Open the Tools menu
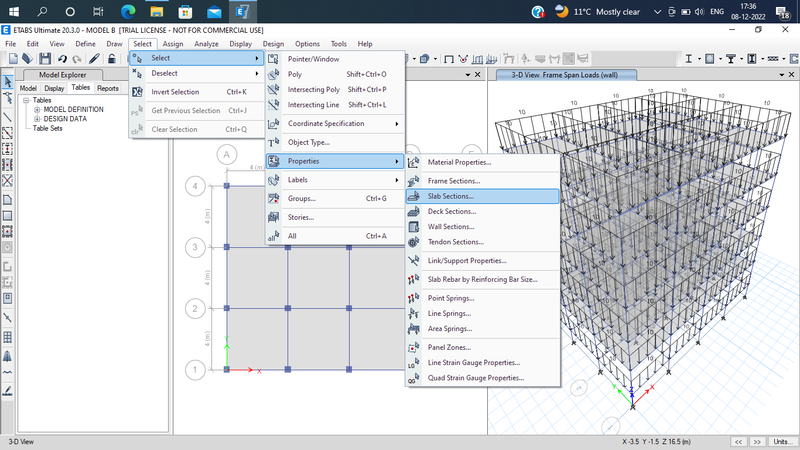This screenshot has width=800, height=450. (x=338, y=44)
